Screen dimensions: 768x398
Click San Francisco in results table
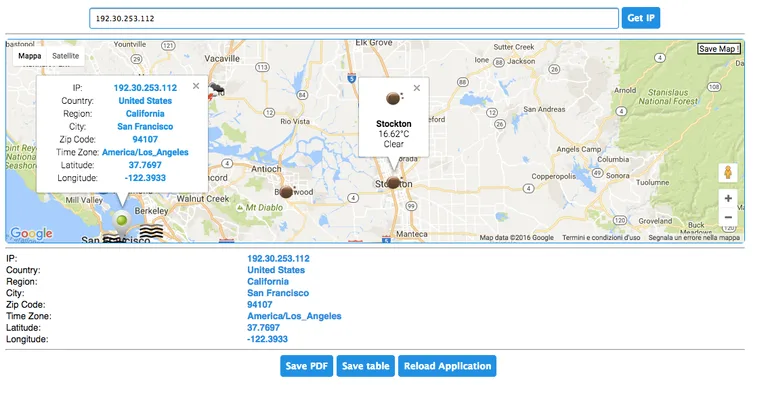pos(278,293)
